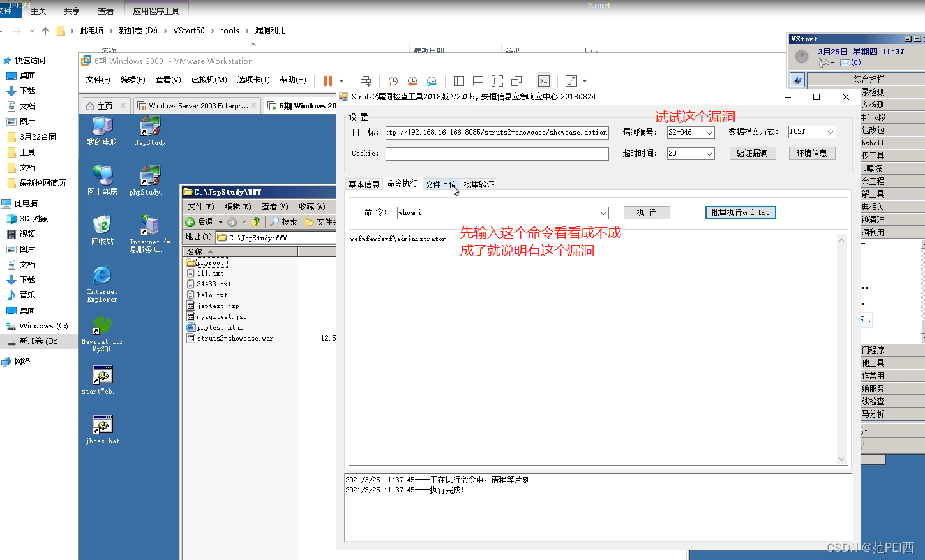Image resolution: width=925 pixels, height=560 pixels.
Task: Click 搜索 search in the JspStudy explorer toolbar
Action: pos(283,222)
